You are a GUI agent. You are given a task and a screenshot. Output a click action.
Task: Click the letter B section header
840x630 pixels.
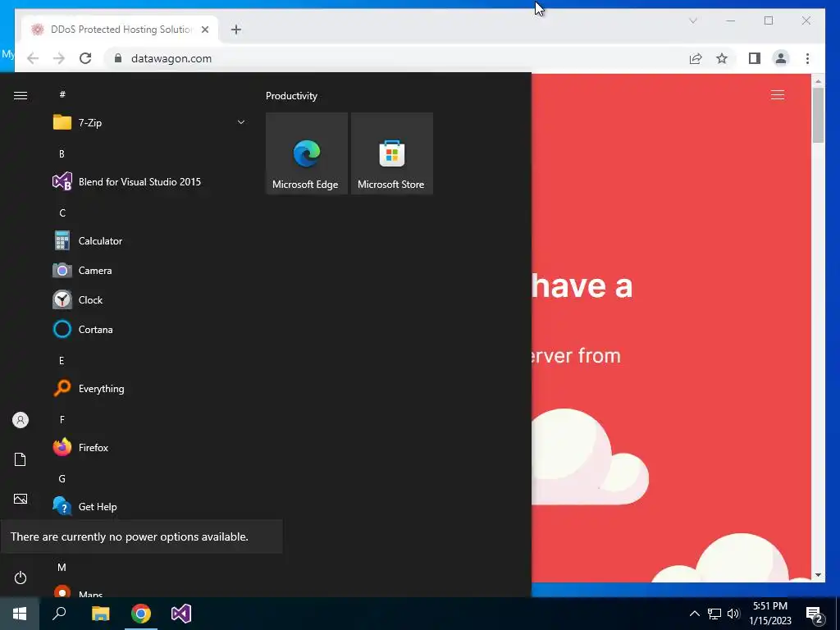(x=62, y=153)
